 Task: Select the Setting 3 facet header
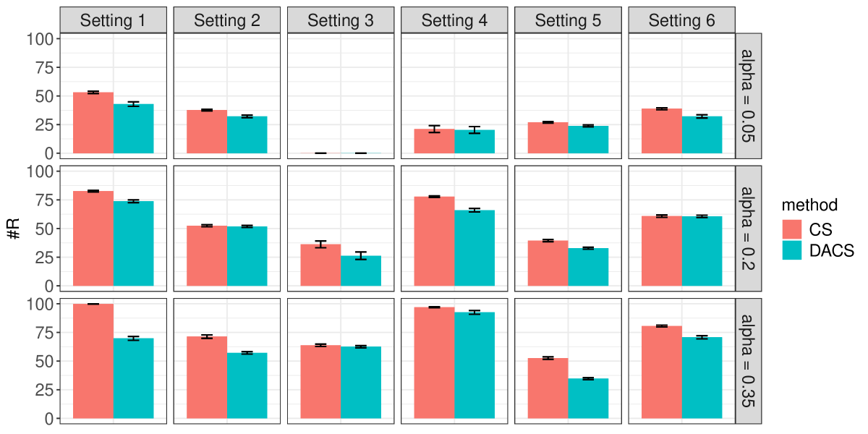(x=341, y=20)
